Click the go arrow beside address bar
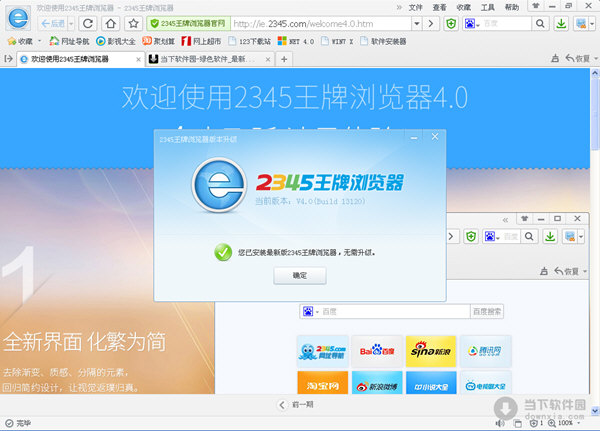The image size is (600, 431). [x=431, y=24]
